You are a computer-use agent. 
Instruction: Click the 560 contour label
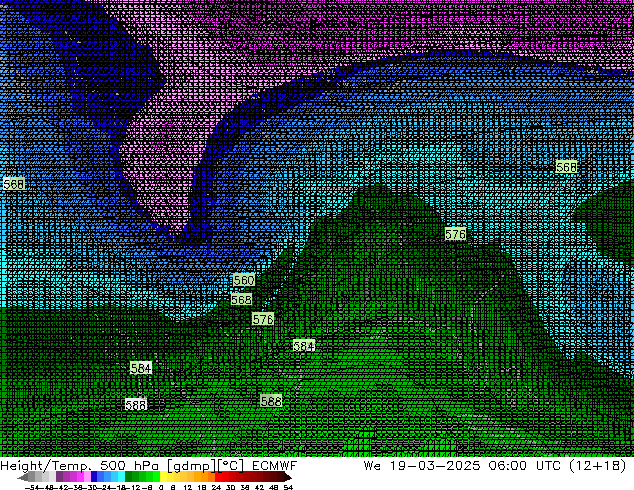(244, 280)
